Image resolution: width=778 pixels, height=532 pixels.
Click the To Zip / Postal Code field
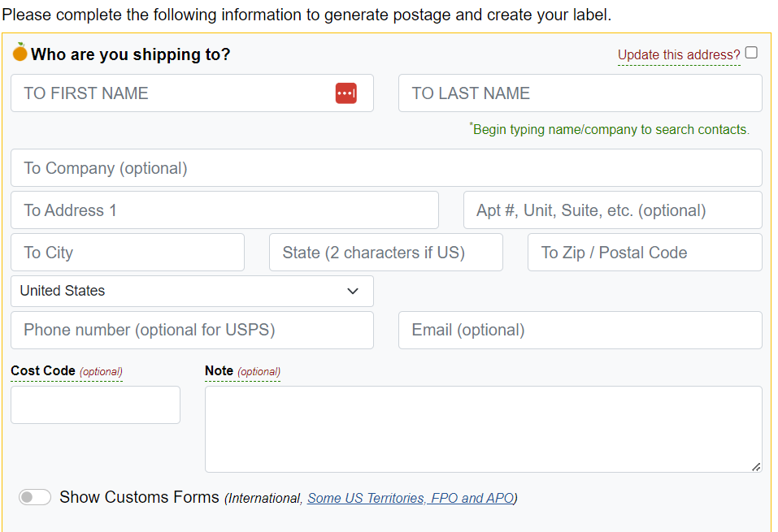645,253
